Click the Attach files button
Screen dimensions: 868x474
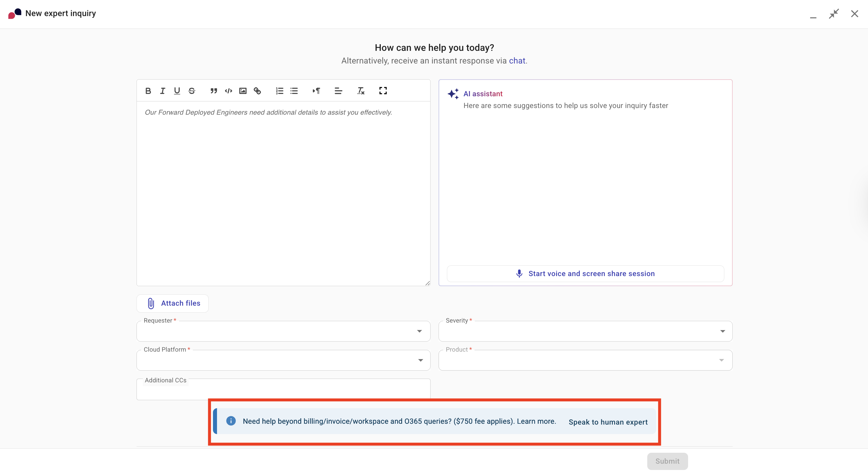pos(172,303)
